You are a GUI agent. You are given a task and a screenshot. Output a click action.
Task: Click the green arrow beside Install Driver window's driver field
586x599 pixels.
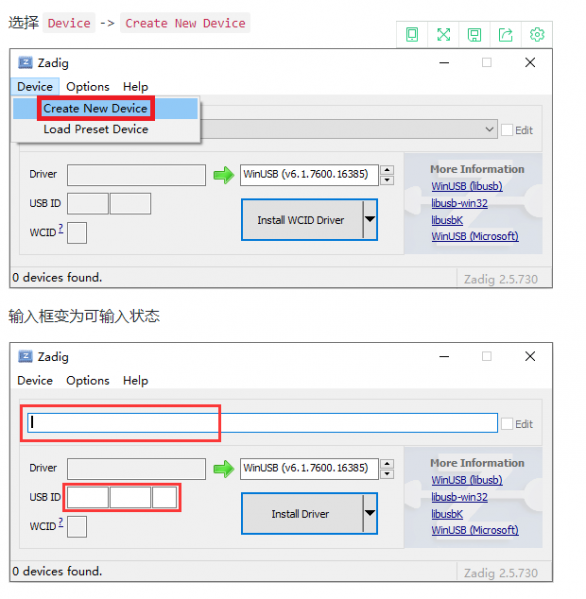click(x=223, y=468)
